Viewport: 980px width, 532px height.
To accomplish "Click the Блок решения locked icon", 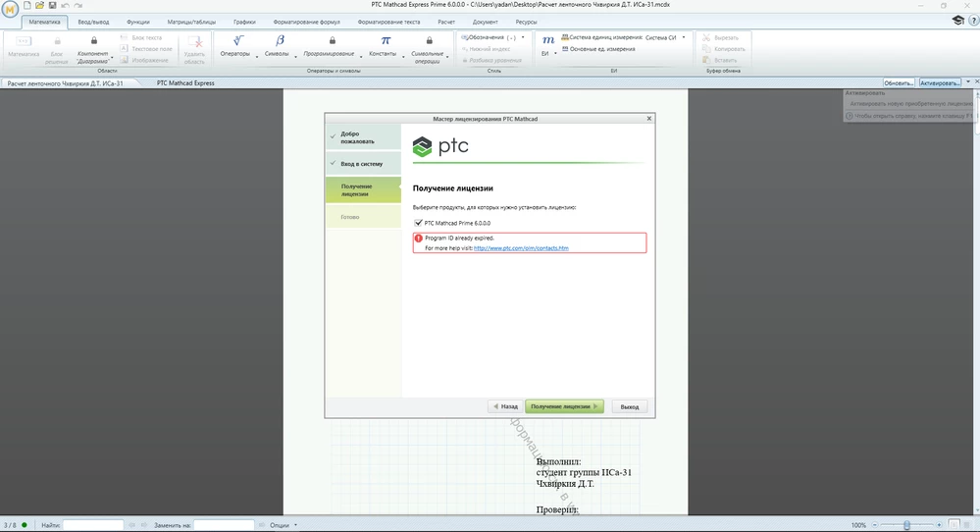I will click(x=57, y=41).
